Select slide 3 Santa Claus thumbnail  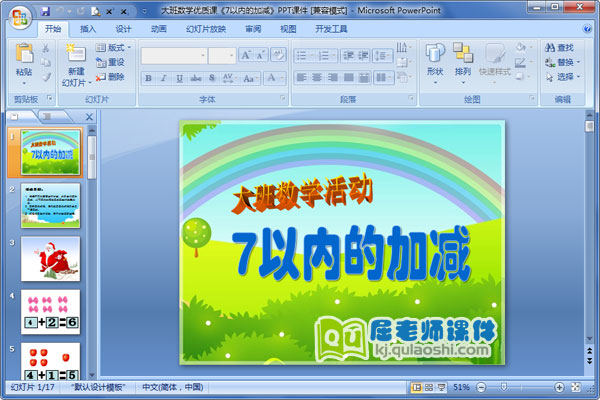coord(51,259)
